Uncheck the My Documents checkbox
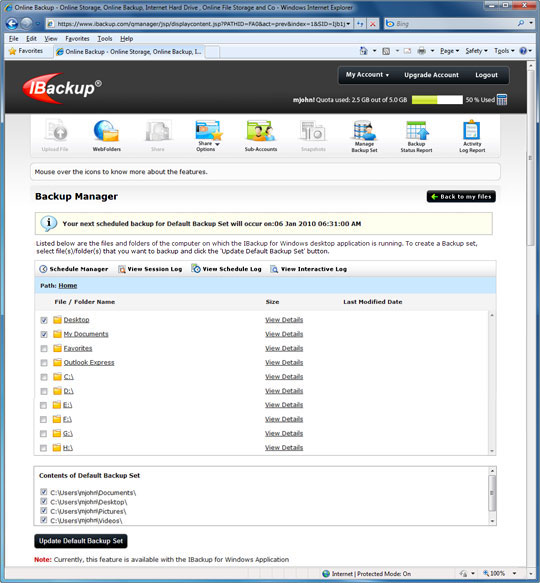 click(x=44, y=334)
